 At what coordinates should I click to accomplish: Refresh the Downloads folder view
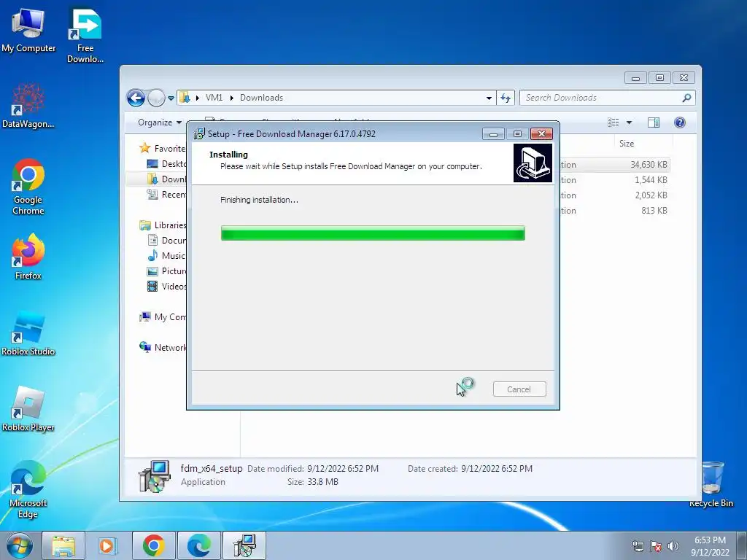tap(506, 98)
